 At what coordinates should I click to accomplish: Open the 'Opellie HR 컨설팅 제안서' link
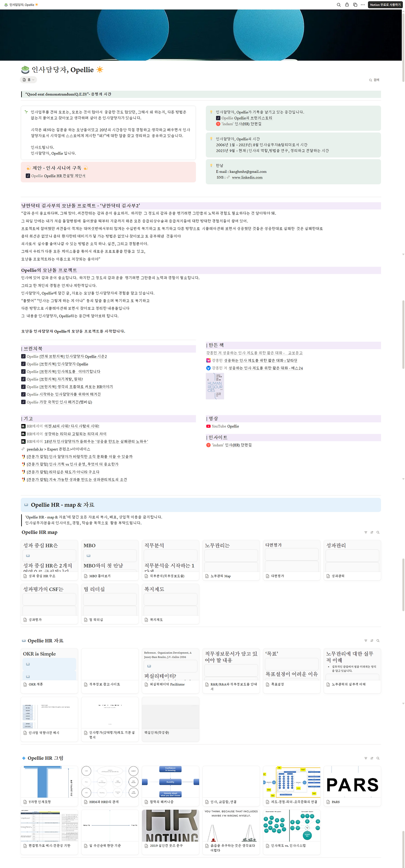pos(56,176)
